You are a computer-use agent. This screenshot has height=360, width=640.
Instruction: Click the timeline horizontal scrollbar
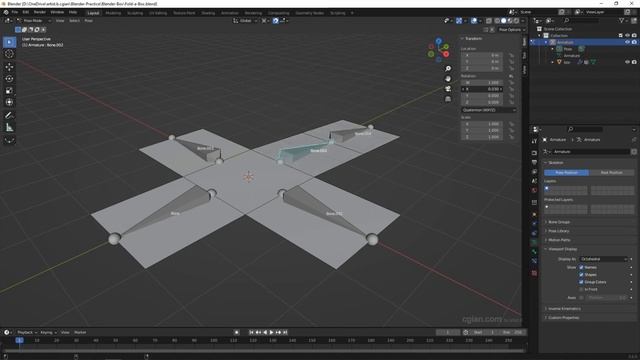coord(264,350)
